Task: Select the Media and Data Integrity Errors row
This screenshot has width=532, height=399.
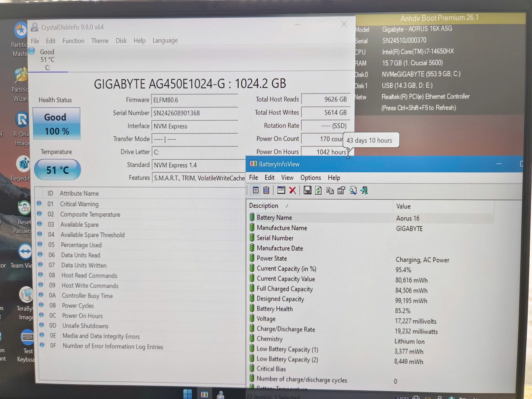Action: (142, 336)
